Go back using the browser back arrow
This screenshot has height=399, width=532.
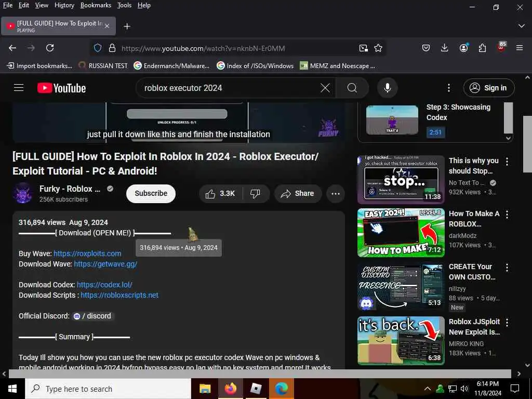coord(12,48)
